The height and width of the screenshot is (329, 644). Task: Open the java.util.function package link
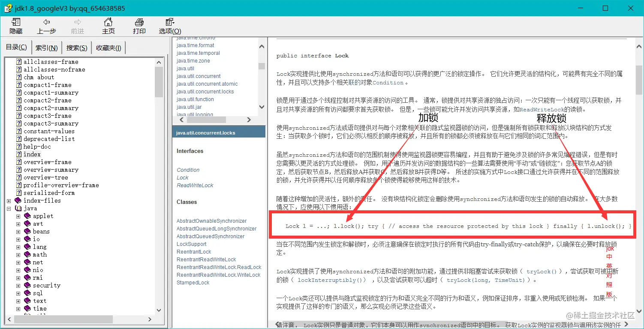[x=195, y=99]
